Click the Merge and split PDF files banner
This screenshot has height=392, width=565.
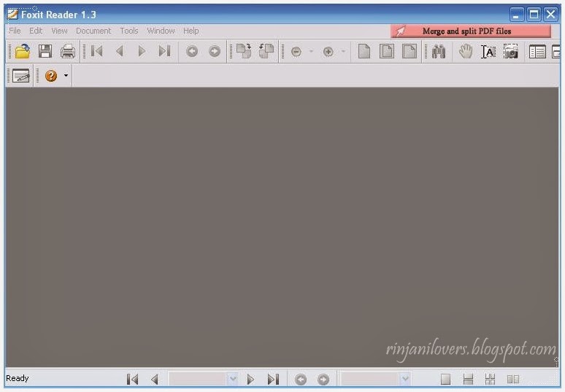[x=471, y=31]
